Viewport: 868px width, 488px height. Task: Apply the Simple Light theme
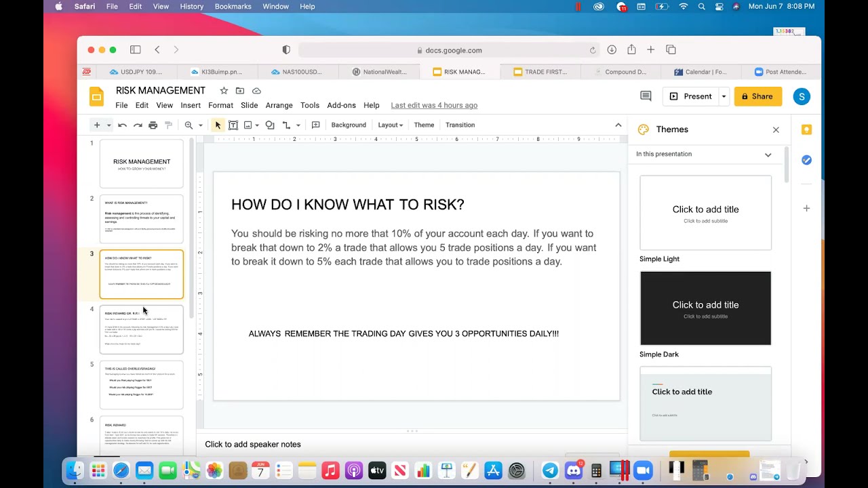tap(705, 213)
